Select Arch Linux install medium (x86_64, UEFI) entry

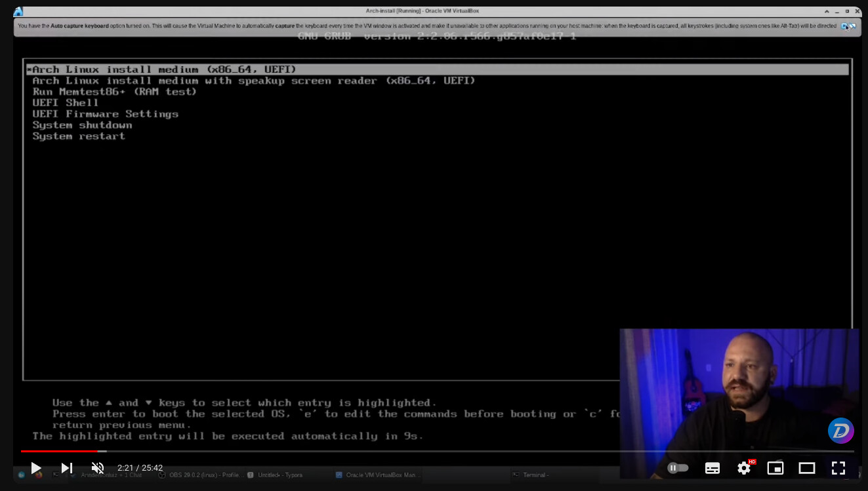pyautogui.click(x=437, y=69)
